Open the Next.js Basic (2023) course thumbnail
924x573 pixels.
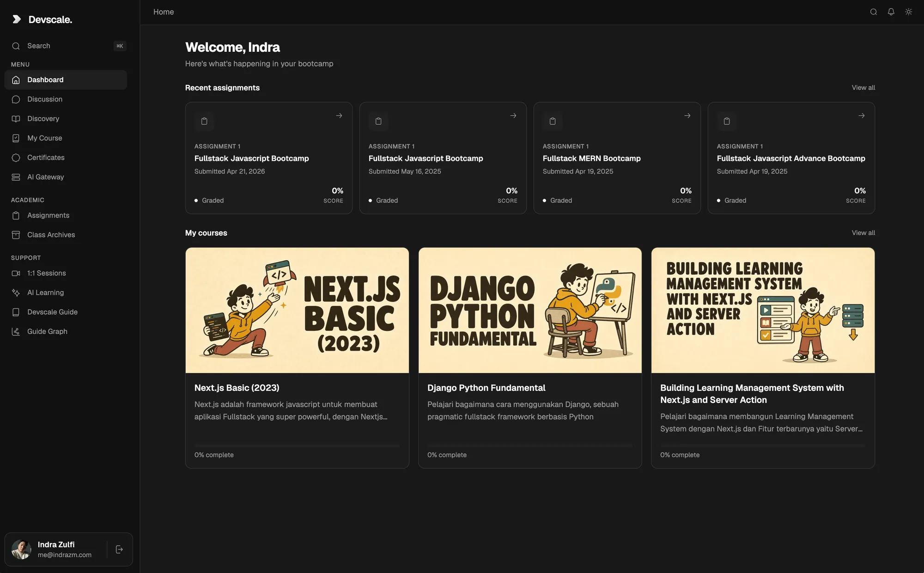[297, 310]
